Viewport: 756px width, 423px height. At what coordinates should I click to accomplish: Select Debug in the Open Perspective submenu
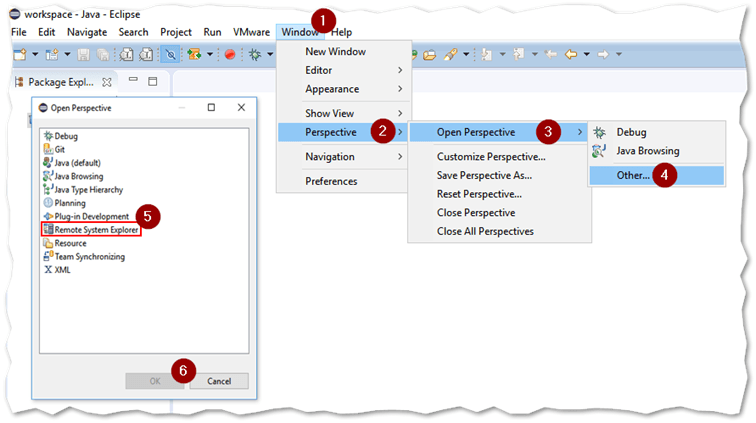[x=657, y=132]
